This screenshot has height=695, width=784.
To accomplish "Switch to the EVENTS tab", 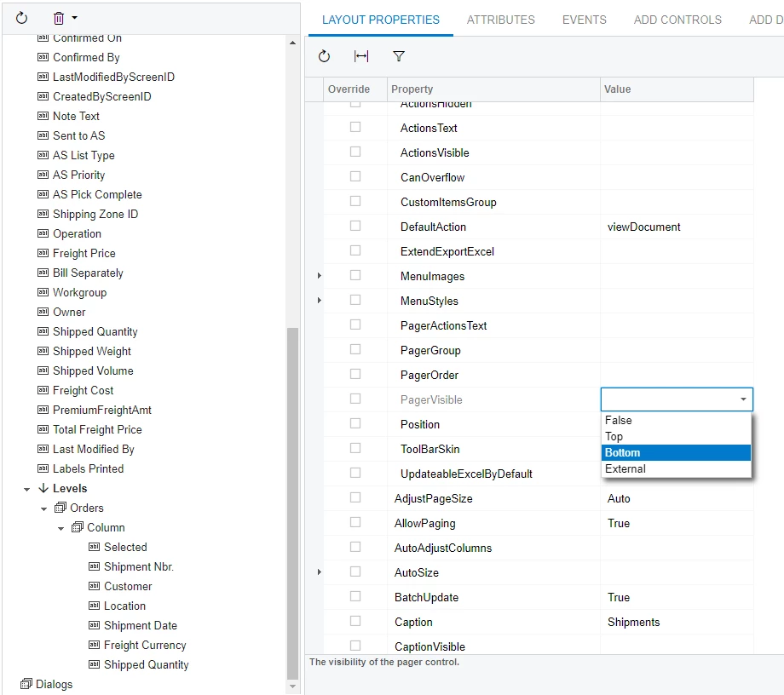I will point(584,20).
